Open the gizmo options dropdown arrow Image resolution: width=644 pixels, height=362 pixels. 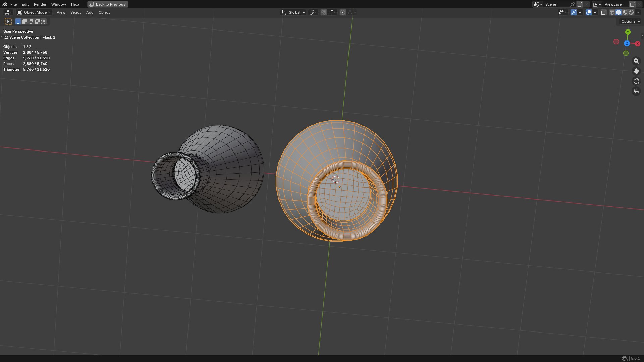[x=580, y=12]
